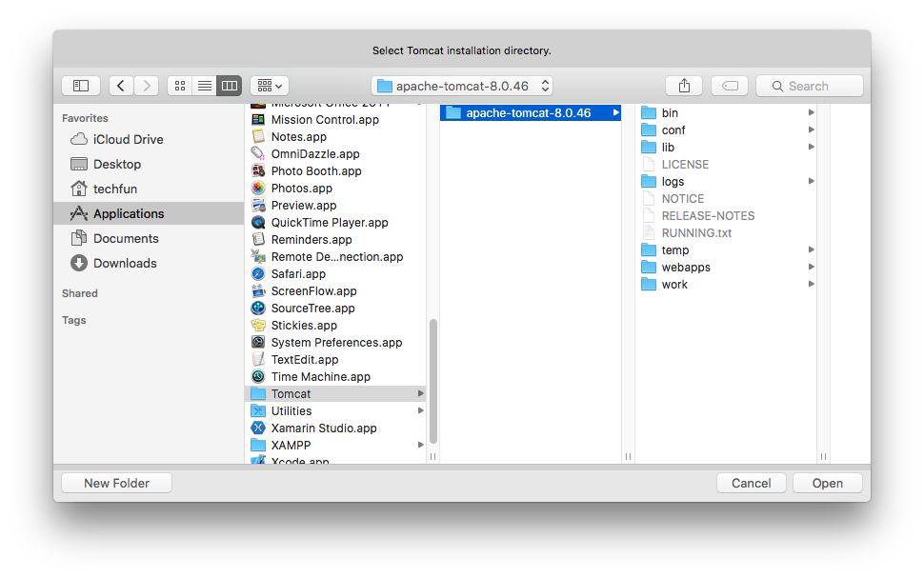Open the bin folder
924x578 pixels.
click(x=727, y=112)
